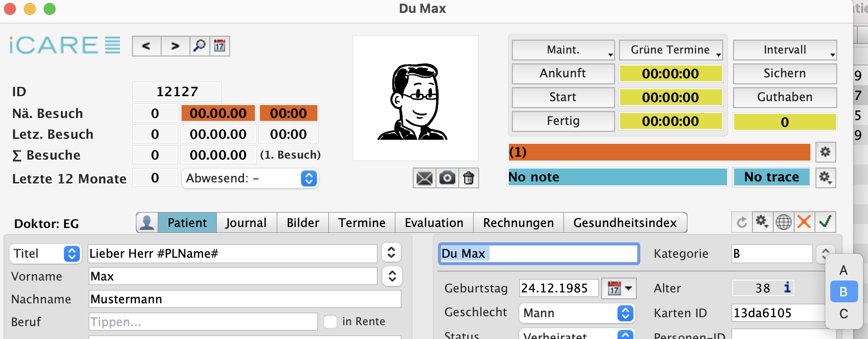Screen dimensions: 868x339
Task: Select category C from the list
Action: coord(843,314)
